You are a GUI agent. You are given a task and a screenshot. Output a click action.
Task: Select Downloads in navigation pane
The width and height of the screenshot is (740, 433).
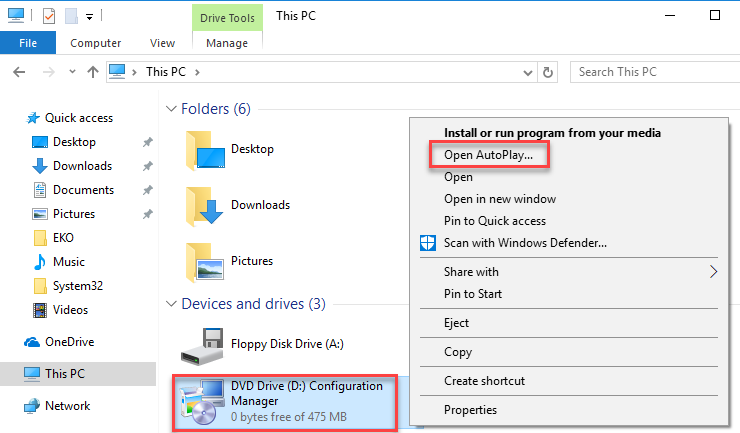click(83, 166)
